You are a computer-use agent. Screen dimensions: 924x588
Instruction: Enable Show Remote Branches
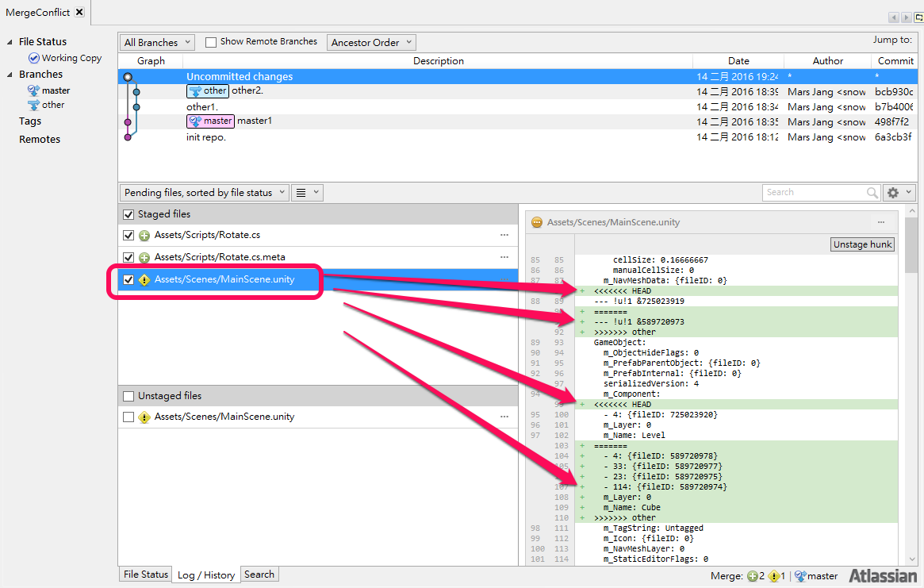point(209,41)
